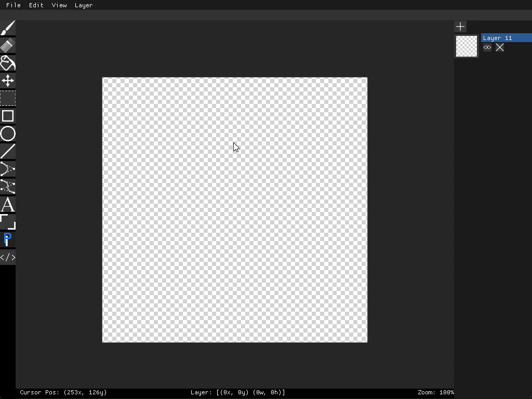Click the Cursor Pos status text

click(x=63, y=392)
